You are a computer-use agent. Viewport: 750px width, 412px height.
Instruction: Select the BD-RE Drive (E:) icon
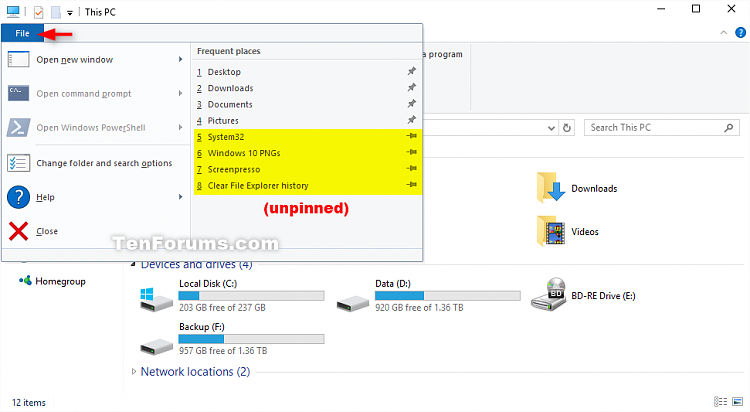(x=548, y=295)
